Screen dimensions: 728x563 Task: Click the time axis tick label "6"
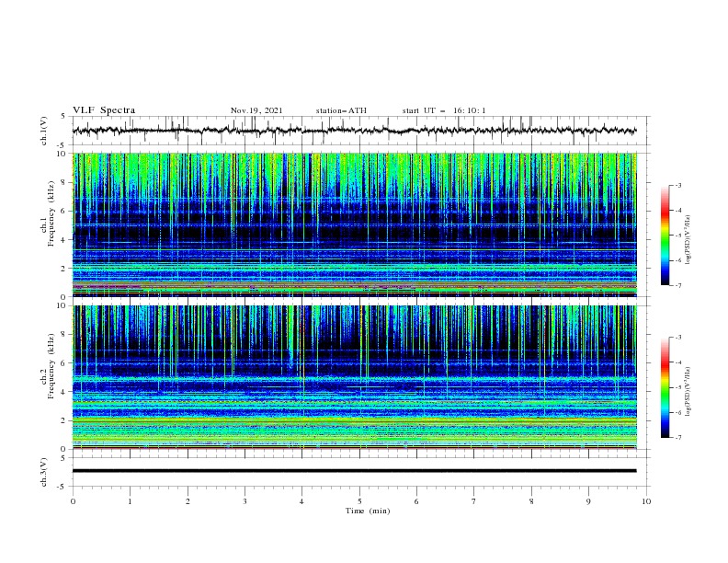coord(416,501)
